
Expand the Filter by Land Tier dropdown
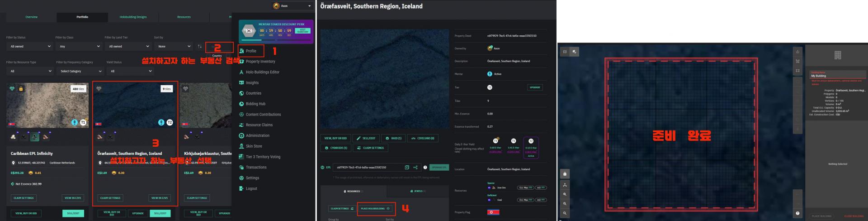[129, 46]
